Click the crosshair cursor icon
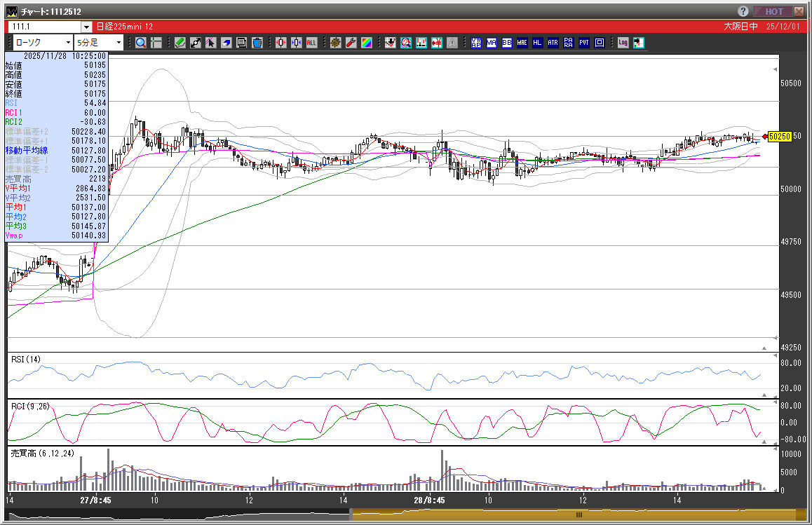 coord(156,43)
